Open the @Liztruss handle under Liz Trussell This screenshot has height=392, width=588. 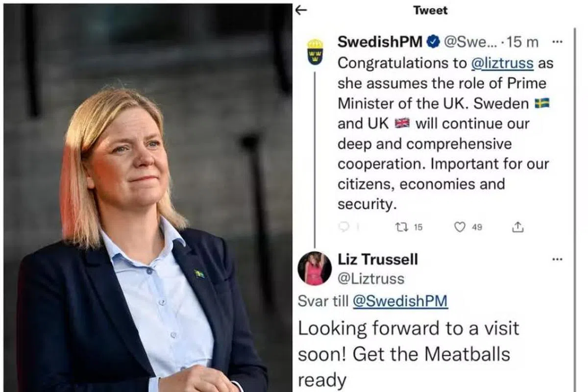(371, 279)
